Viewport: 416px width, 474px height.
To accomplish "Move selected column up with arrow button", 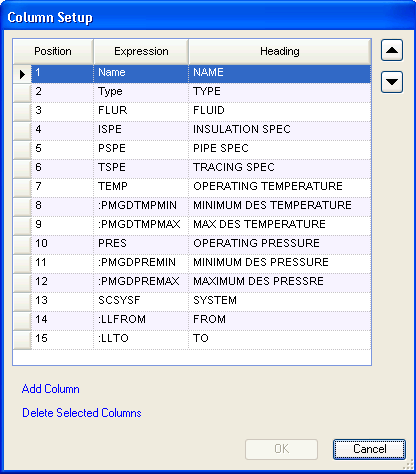I will point(392,50).
